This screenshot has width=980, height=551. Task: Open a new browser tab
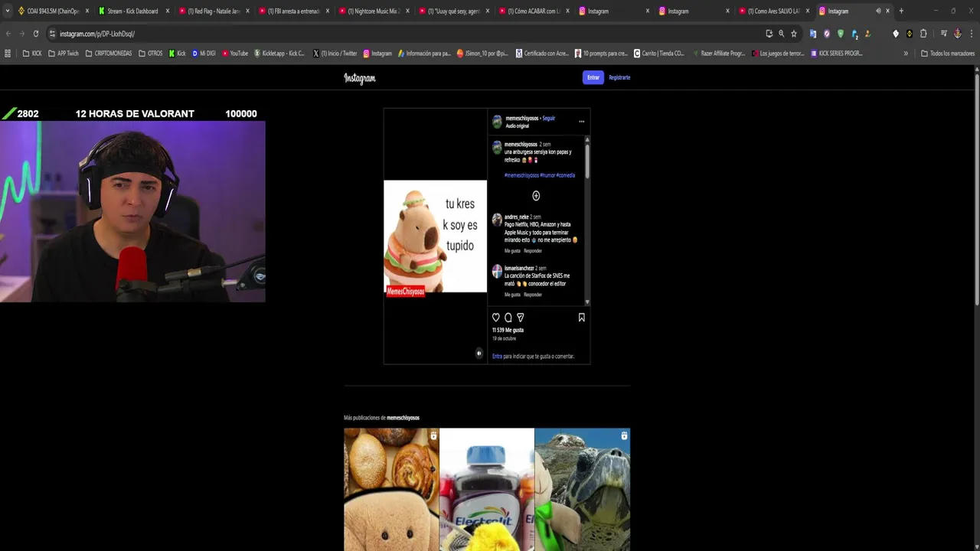click(901, 11)
